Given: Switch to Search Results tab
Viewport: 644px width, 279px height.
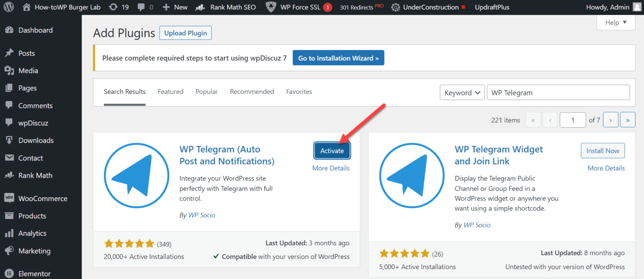Looking at the screenshot, I should [125, 92].
